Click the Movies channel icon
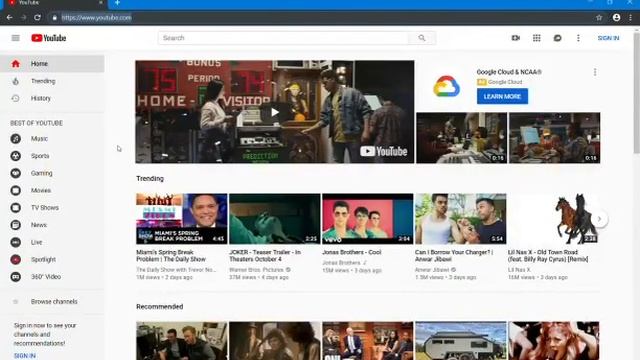 [x=16, y=190]
